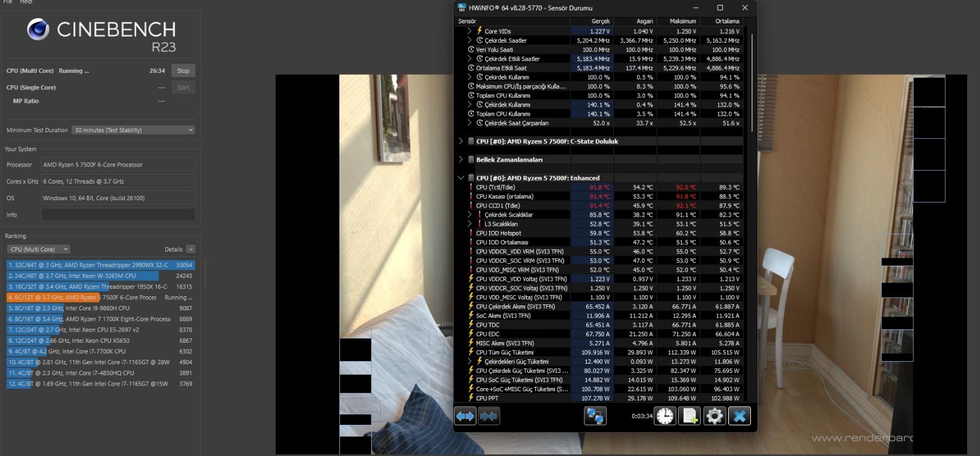Click Start for CPU Single Core test
This screenshot has width=980, height=456.
pos(183,88)
